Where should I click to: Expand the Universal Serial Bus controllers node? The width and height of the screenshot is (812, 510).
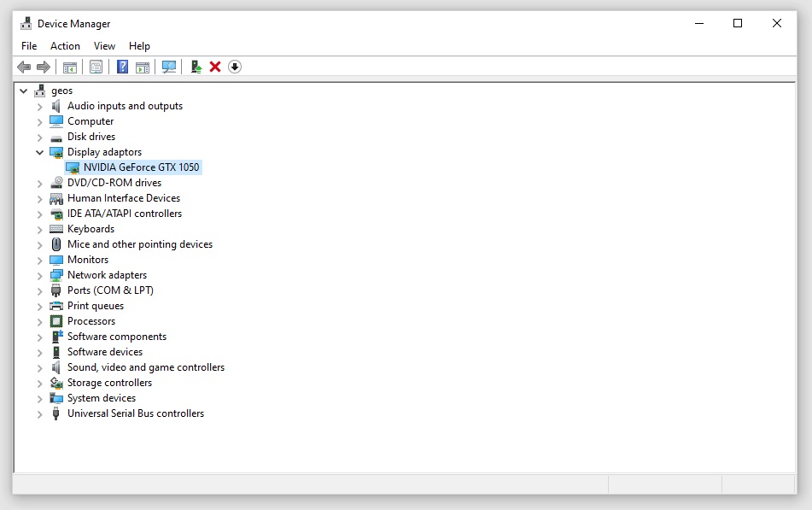39,413
